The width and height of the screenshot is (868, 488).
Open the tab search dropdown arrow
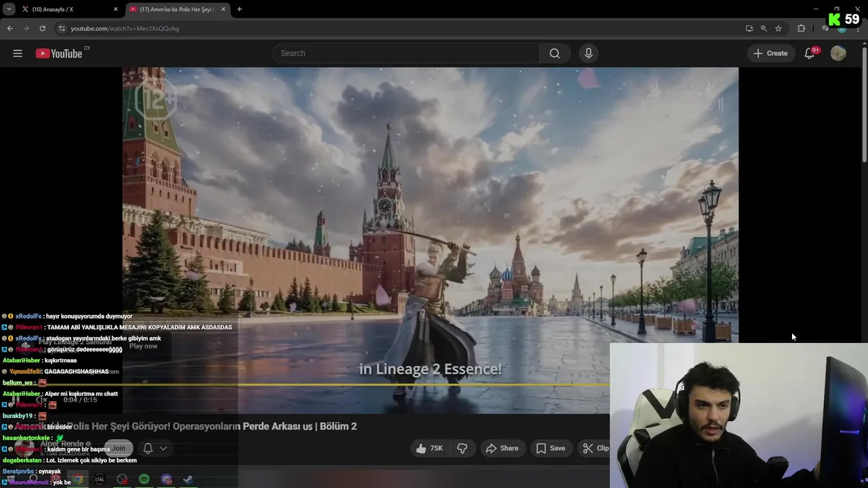[9, 9]
